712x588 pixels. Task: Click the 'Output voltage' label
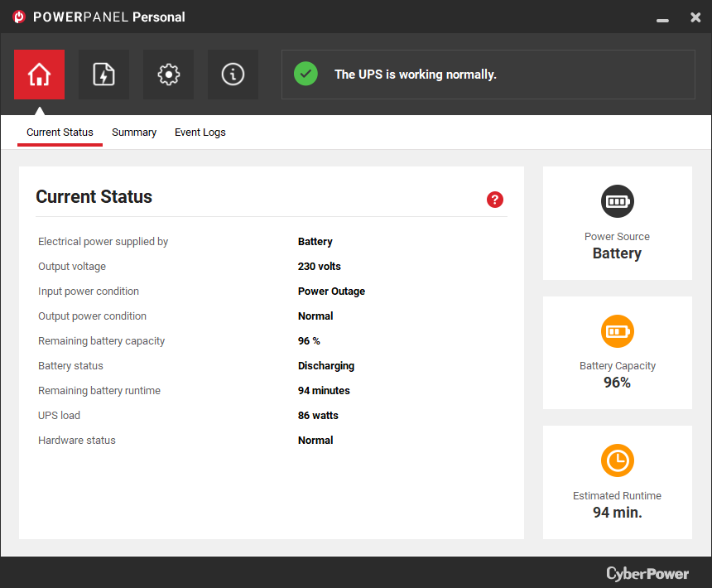tap(72, 267)
